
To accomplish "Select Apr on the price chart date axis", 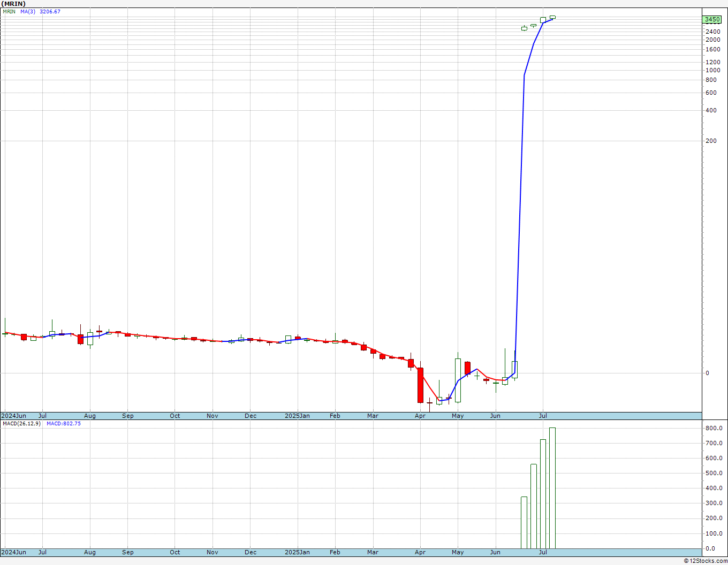I will [x=420, y=416].
